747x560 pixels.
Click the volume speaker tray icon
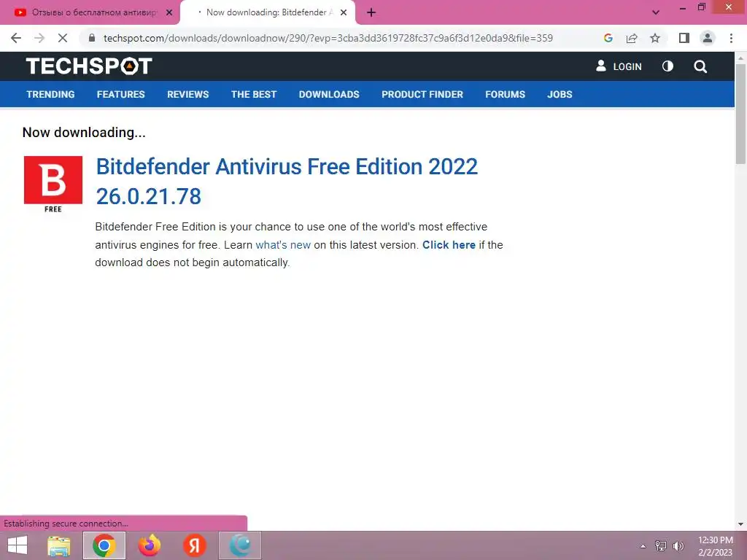678,546
